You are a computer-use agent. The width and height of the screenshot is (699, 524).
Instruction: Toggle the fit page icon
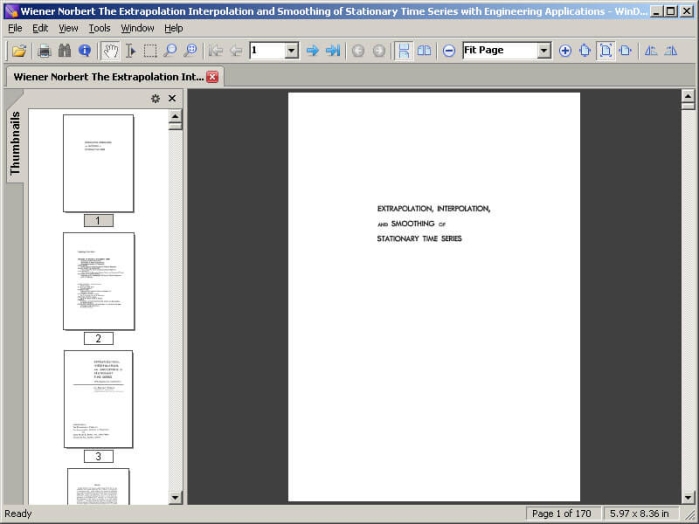(605, 50)
